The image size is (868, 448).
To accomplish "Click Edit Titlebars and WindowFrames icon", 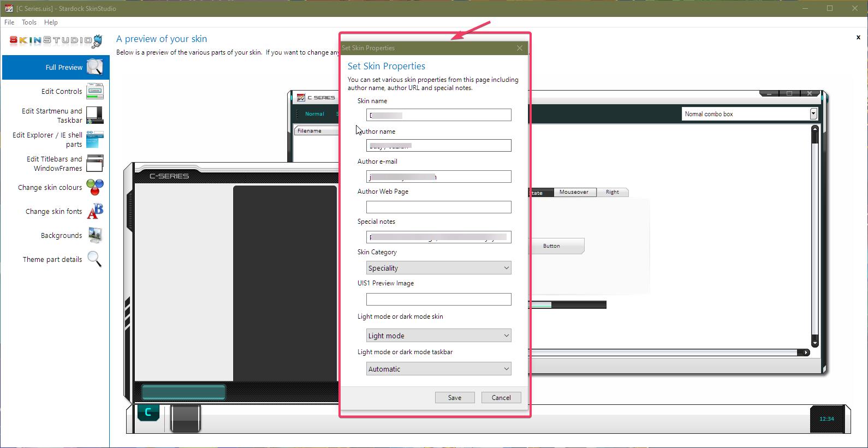I will coord(94,163).
